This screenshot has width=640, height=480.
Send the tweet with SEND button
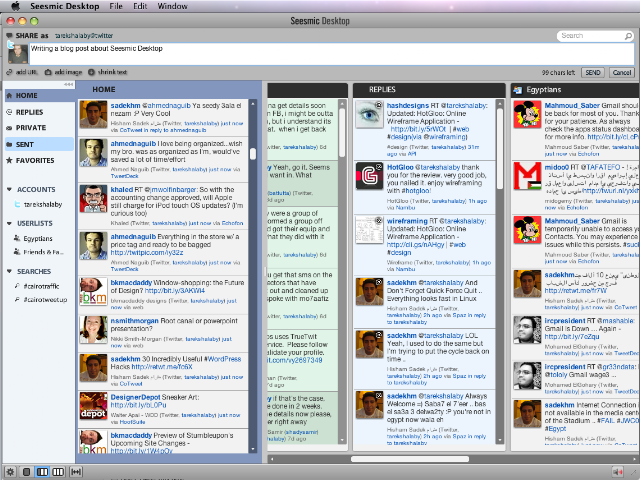(593, 73)
